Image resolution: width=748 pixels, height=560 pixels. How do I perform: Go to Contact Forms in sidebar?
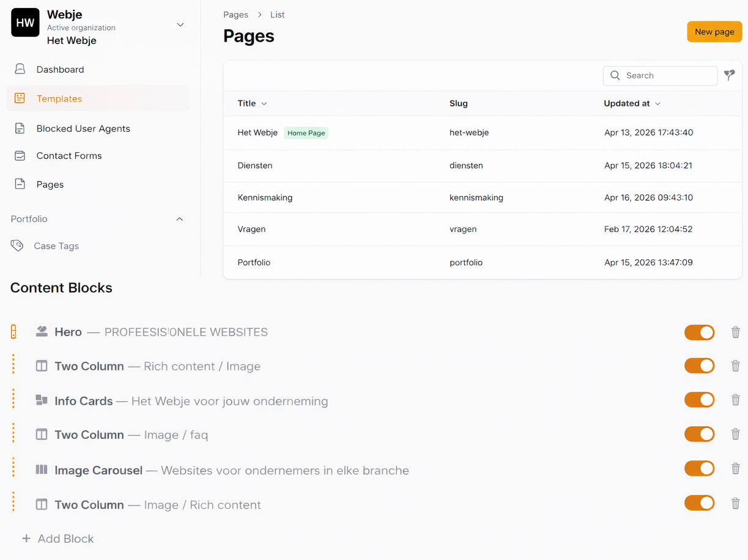69,156
